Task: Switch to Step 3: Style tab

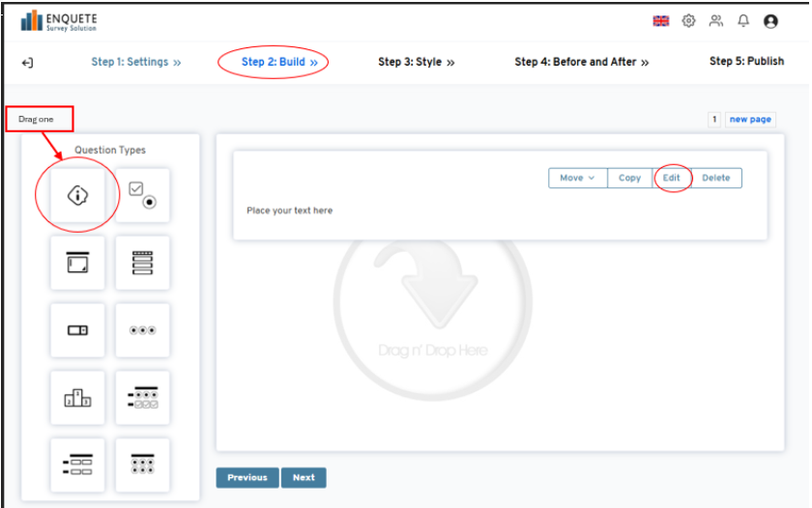Action: pos(416,62)
